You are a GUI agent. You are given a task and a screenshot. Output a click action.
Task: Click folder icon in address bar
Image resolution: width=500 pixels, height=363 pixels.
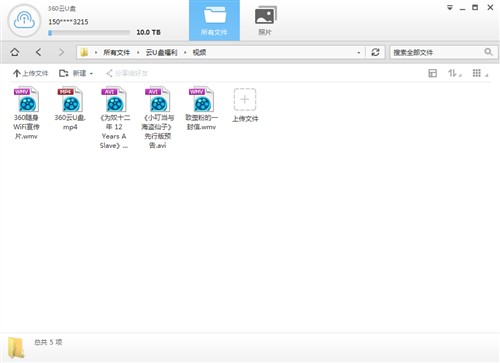[x=84, y=52]
